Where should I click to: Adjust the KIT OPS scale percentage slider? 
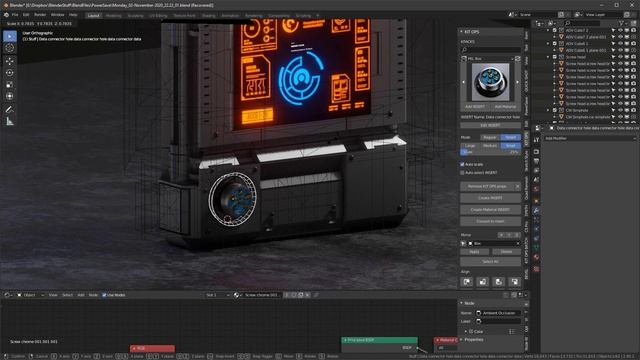pyautogui.click(x=491, y=152)
